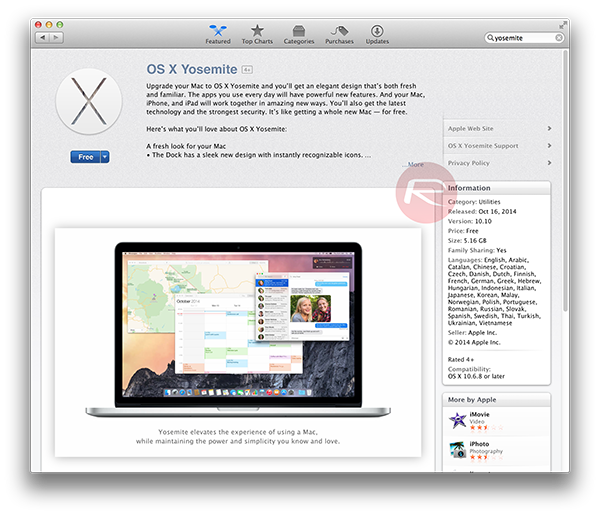600x515 pixels.
Task: Click 'Family Sharing: Yes' text
Action: point(477,250)
